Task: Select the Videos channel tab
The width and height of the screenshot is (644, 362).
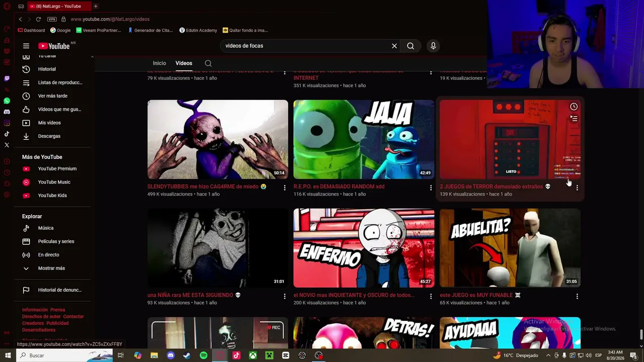Action: click(184, 63)
